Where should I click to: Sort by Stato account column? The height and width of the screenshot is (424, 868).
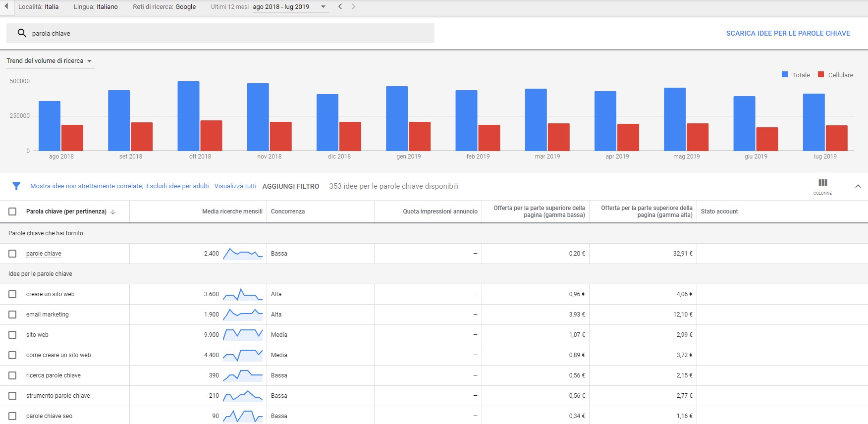point(719,212)
